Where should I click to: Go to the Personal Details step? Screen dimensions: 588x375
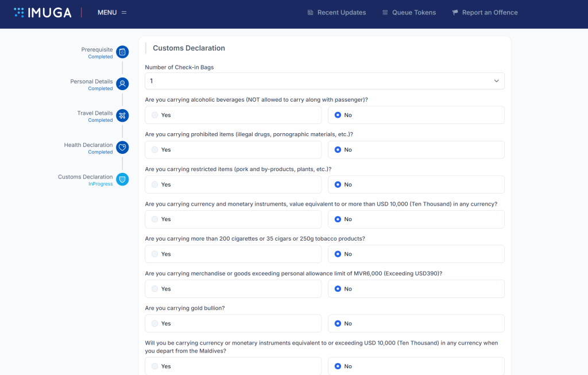pyautogui.click(x=91, y=82)
